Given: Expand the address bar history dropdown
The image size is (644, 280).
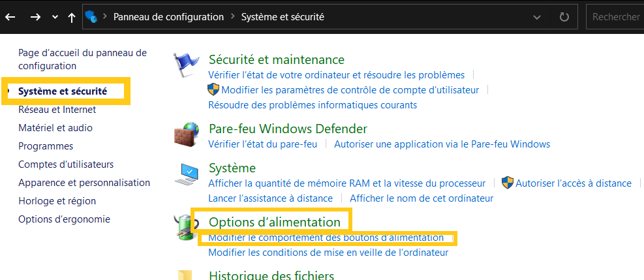Looking at the screenshot, I should click(537, 17).
